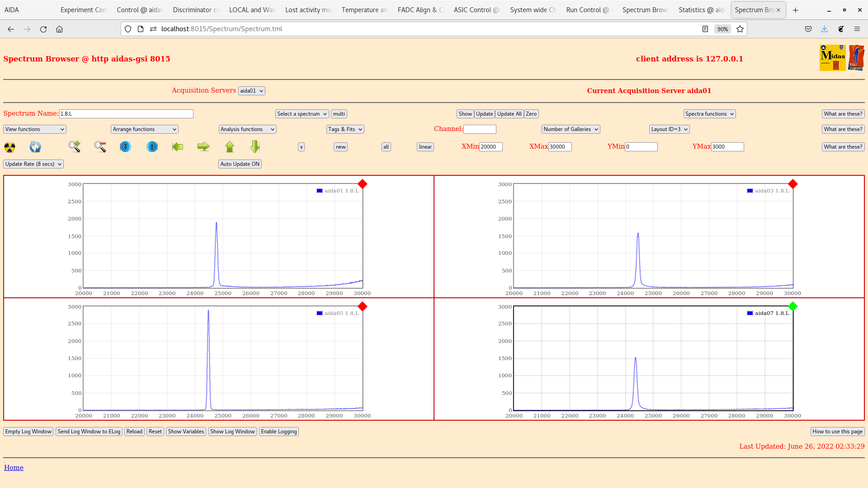Click the blue double down-arrow icon

pos(125,147)
